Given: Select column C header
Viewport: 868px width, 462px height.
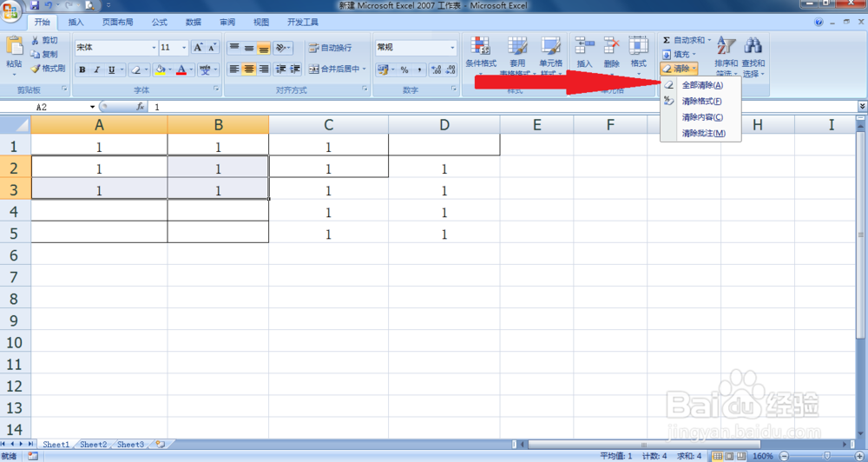Looking at the screenshot, I should click(328, 125).
